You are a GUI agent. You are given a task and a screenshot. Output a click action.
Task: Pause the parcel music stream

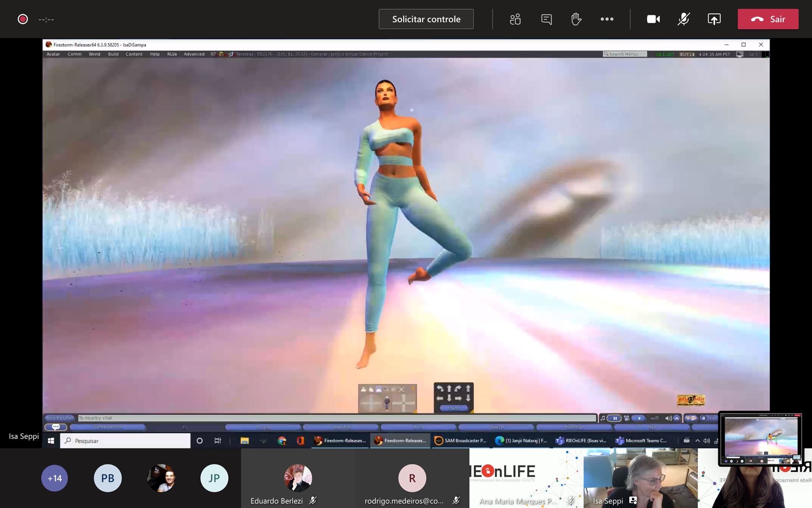[x=615, y=418]
